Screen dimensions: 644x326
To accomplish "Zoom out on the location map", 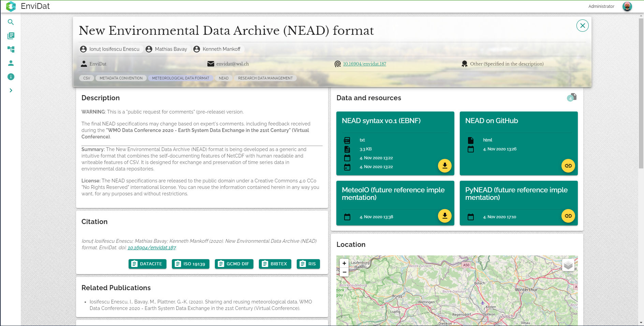I will (344, 272).
